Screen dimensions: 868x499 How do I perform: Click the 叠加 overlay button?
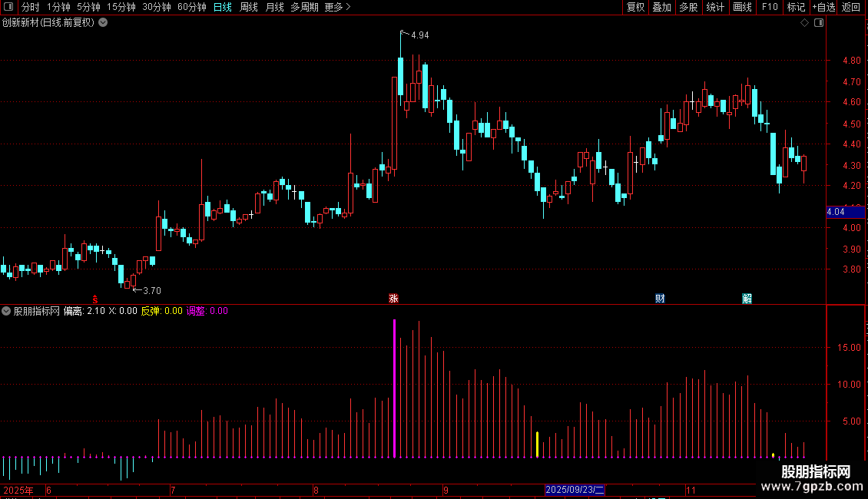tap(661, 7)
